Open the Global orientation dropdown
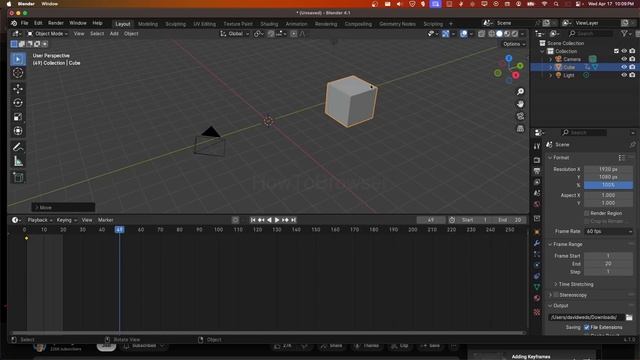Image resolution: width=640 pixels, height=360 pixels. click(235, 33)
